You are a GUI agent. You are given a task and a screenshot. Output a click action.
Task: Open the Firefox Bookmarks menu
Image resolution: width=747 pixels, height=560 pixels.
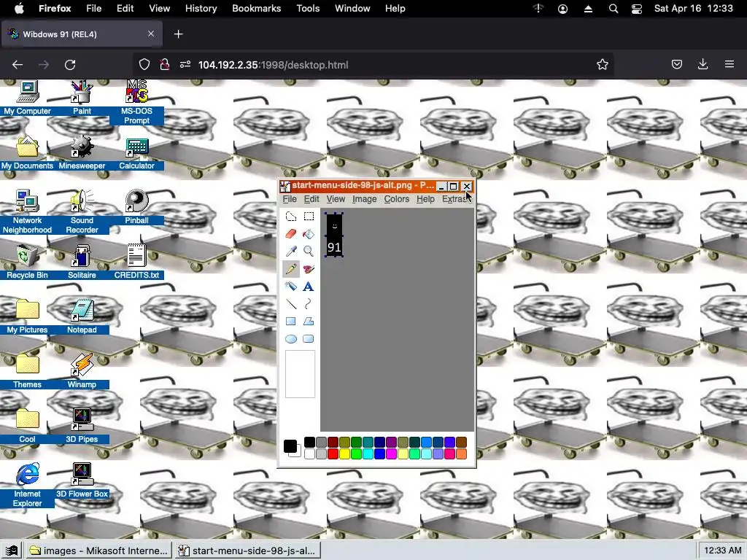tap(256, 9)
